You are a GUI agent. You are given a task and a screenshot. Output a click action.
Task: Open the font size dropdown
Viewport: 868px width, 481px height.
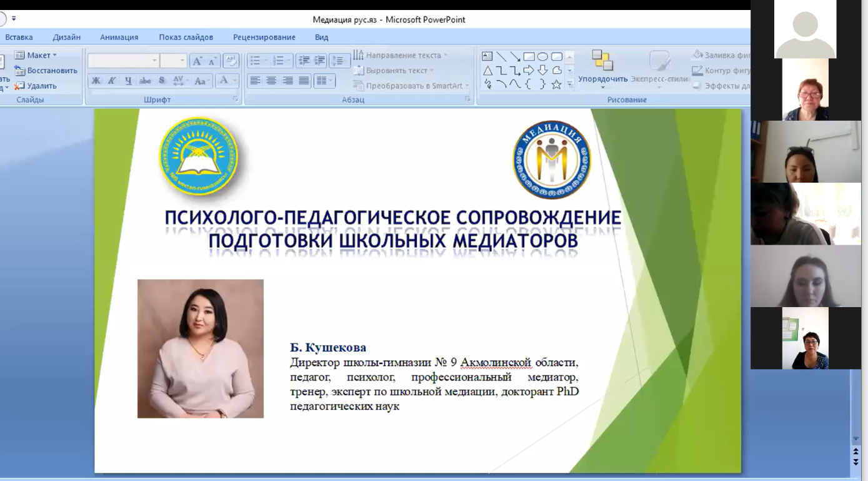(x=182, y=61)
